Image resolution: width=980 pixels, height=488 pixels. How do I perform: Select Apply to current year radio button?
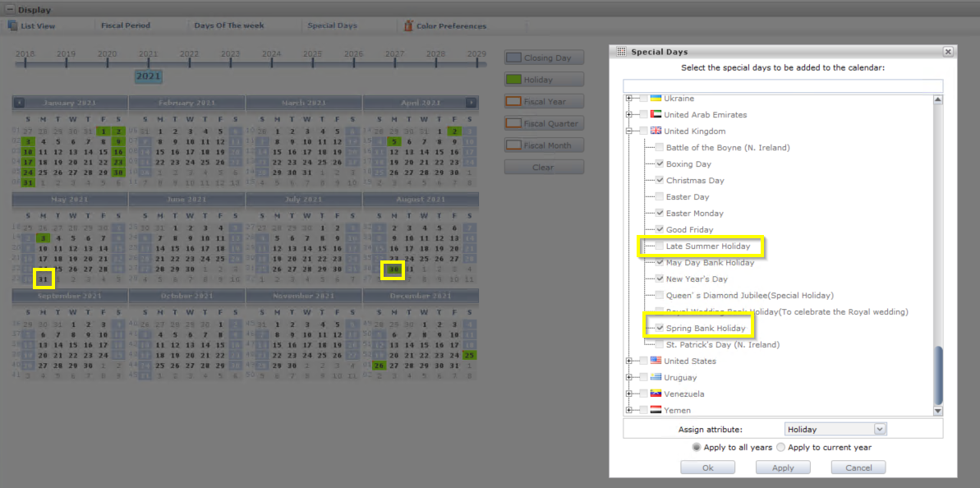point(780,448)
